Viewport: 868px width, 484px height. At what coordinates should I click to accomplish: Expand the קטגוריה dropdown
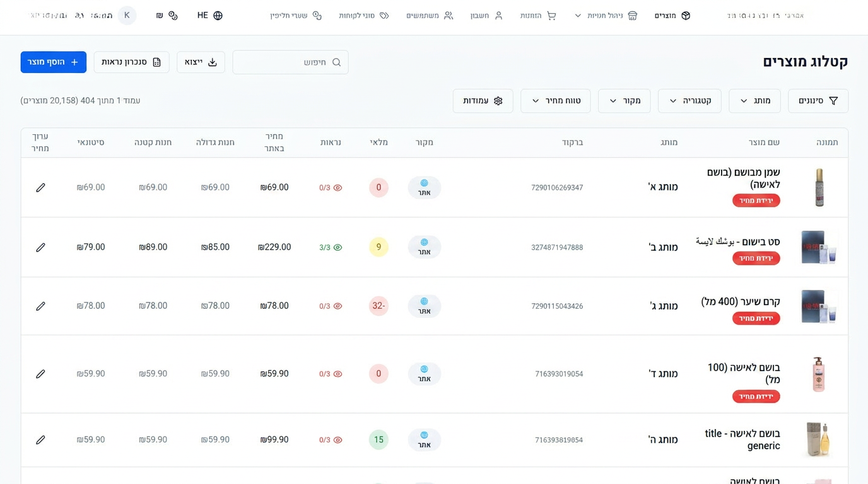tap(689, 101)
